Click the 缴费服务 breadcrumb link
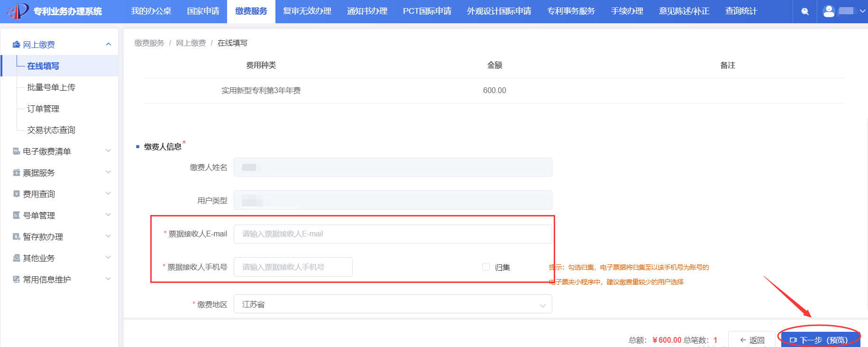This screenshot has width=868, height=347. click(x=149, y=43)
